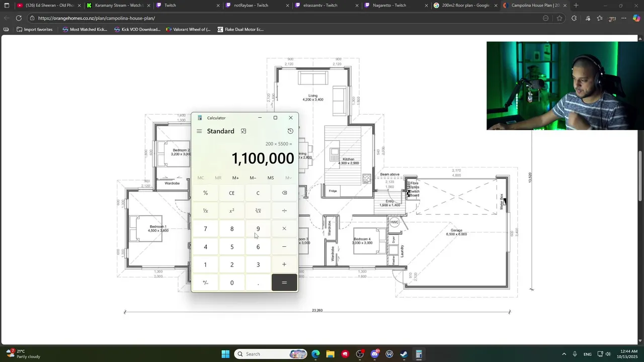
Task: Click the plus operator key
Action: click(284, 264)
